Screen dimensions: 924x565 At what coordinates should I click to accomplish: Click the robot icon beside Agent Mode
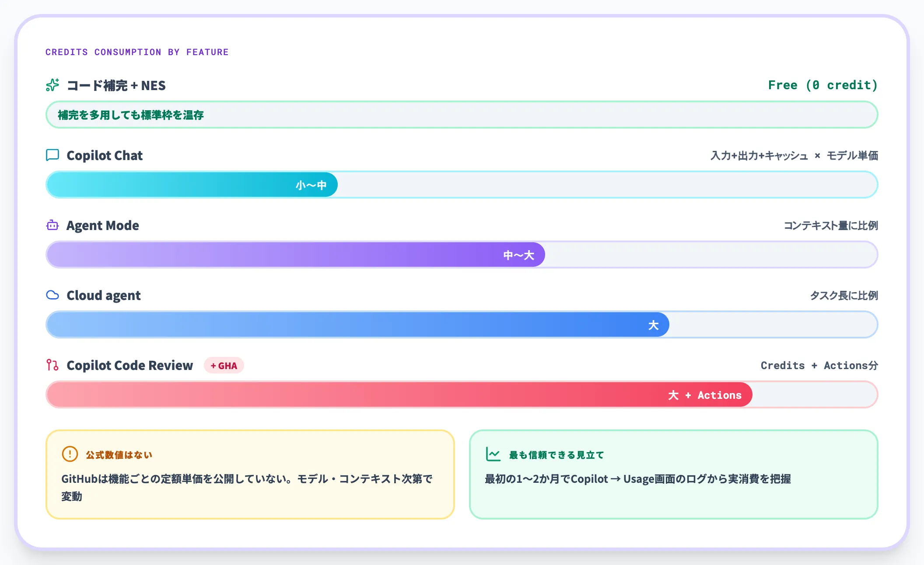[52, 225]
